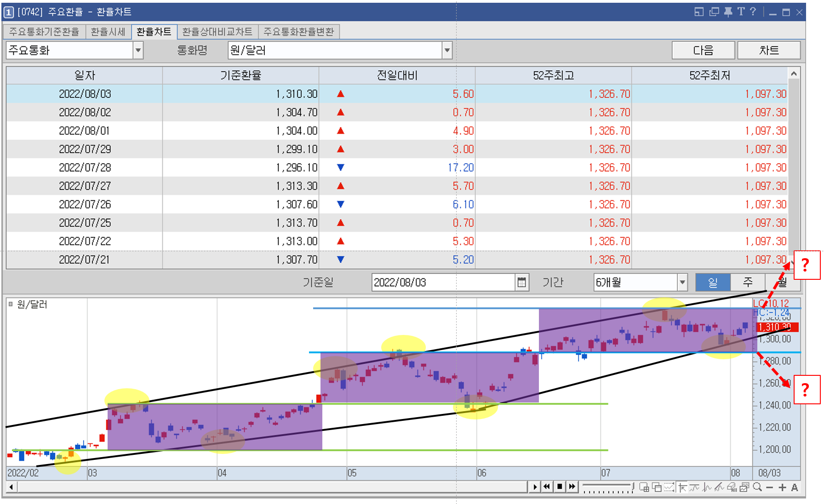824x504 pixels.
Task: Click the 다음 button
Action: click(704, 50)
